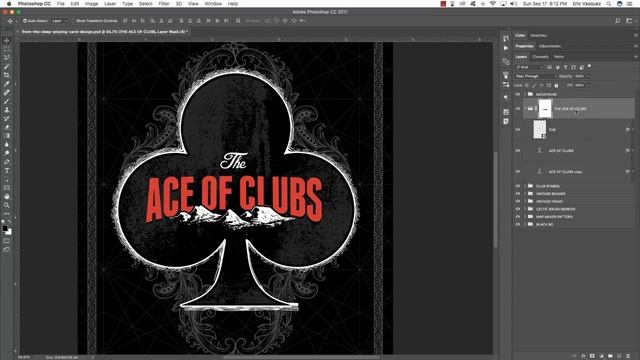The image size is (640, 360).
Task: Open the Window menu
Action: coord(213,4)
